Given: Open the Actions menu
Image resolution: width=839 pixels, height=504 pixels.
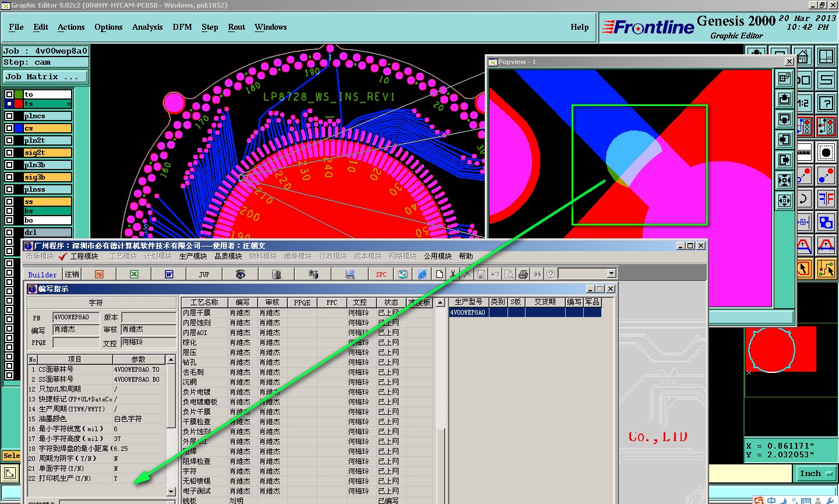Looking at the screenshot, I should tap(71, 27).
